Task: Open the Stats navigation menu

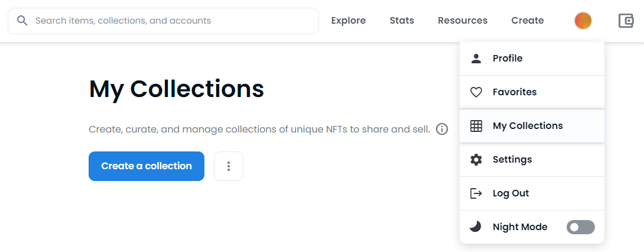Action: [402, 21]
